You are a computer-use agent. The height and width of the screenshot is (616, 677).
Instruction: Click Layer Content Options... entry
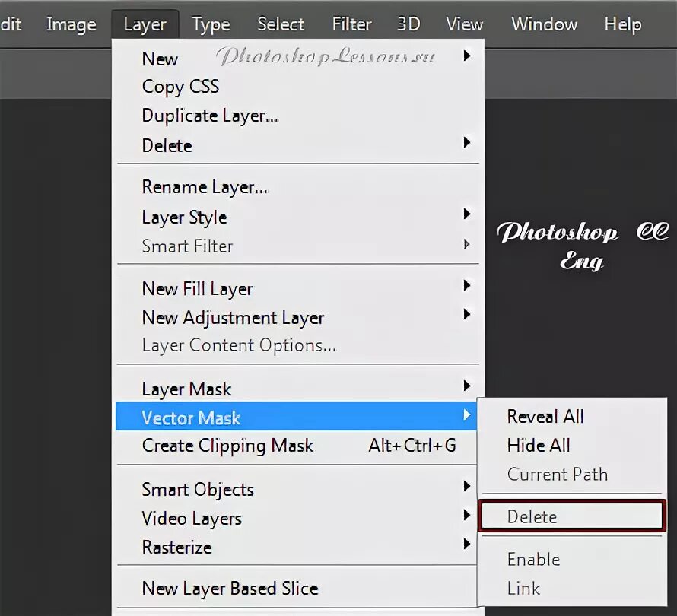click(x=298, y=345)
